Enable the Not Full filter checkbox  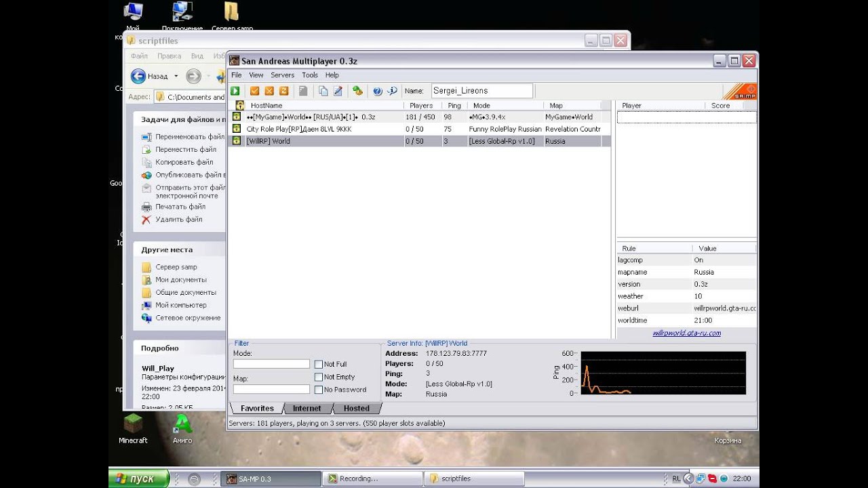[x=319, y=365]
